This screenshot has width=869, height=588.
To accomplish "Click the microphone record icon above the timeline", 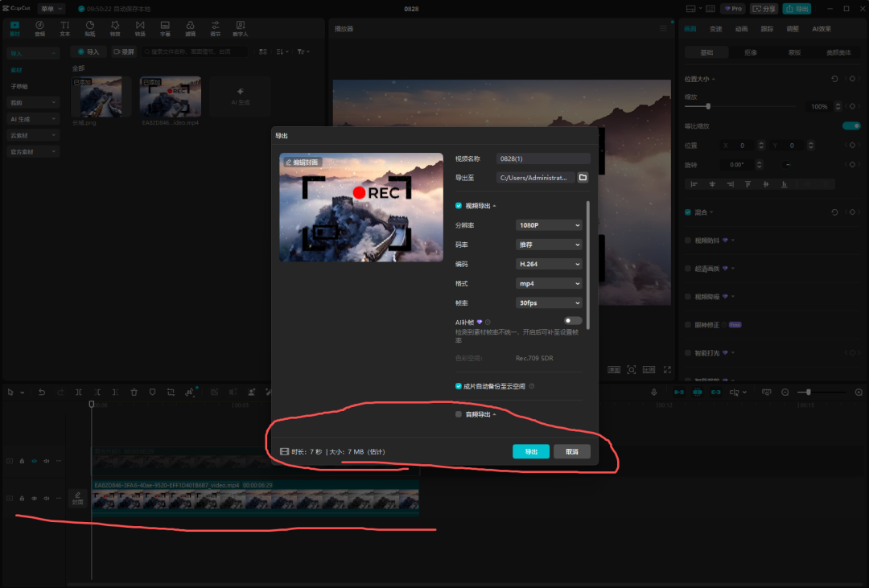I will (x=653, y=392).
